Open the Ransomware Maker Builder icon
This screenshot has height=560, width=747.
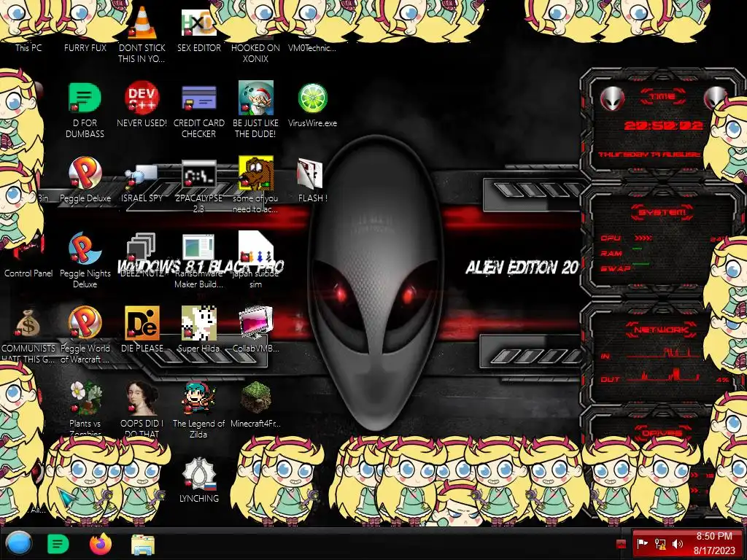(198, 248)
